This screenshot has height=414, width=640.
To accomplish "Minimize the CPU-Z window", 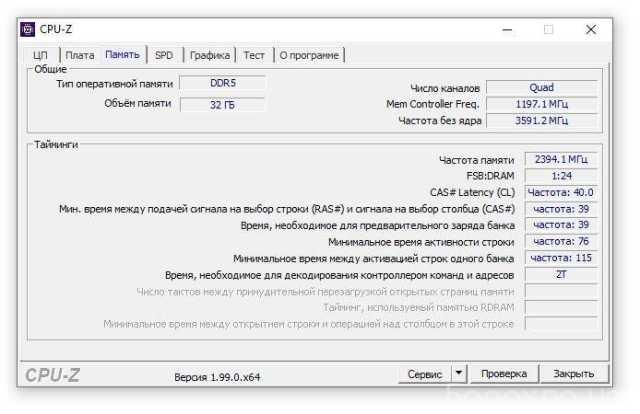I will 503,29.
